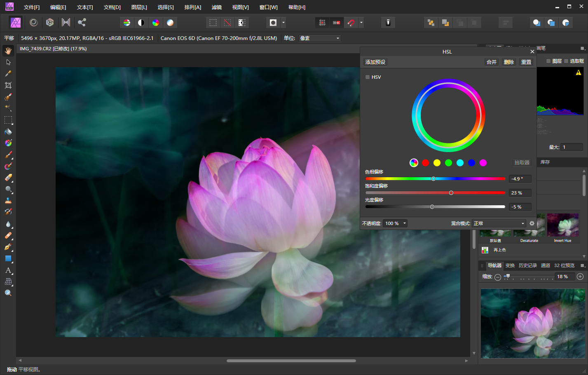Apply Auto Contrast from toolbar
The image size is (588, 375).
point(141,23)
